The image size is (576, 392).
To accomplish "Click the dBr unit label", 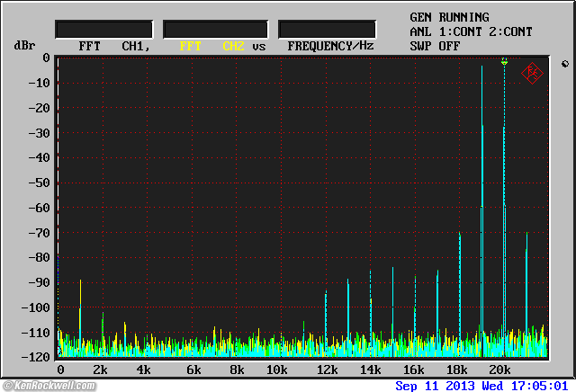I will click(22, 45).
